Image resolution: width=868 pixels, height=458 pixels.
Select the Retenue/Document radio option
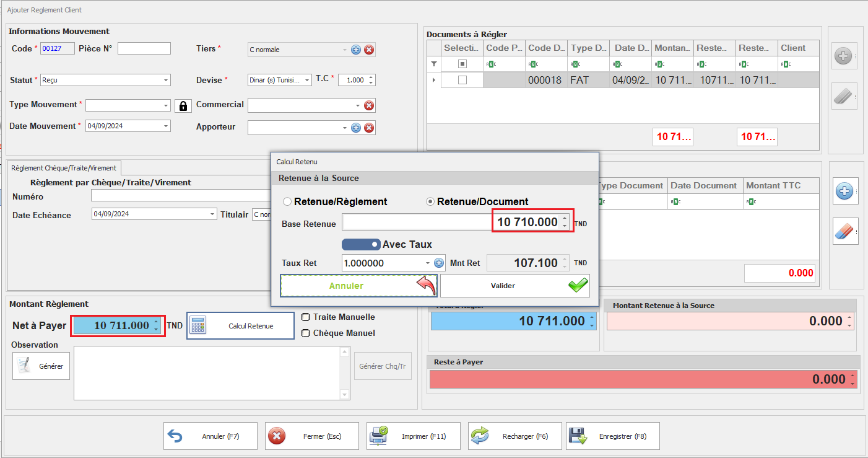477,201
